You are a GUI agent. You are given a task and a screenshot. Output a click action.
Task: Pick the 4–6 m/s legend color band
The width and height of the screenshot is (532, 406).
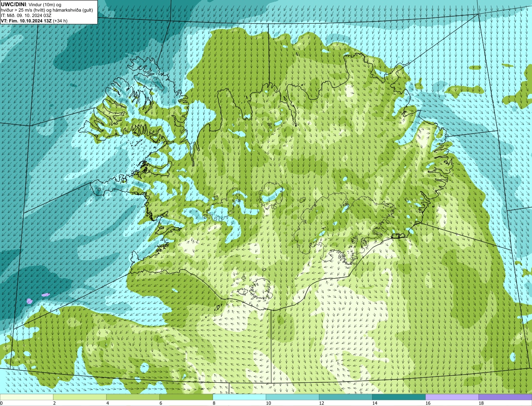133,397
